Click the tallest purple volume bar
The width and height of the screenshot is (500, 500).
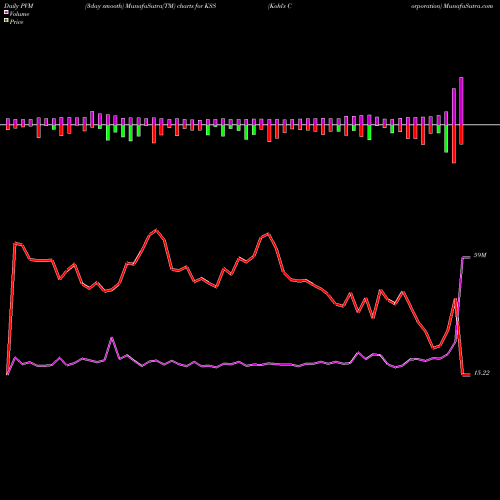coord(461,101)
